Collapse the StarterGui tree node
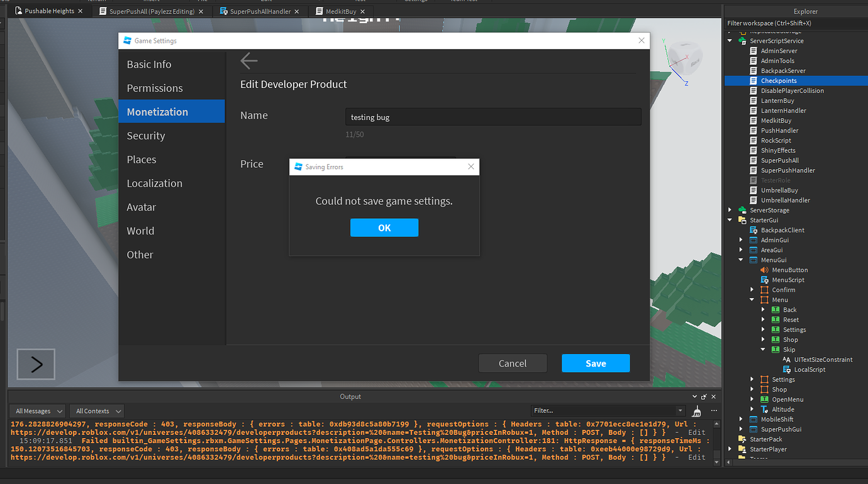Viewport: 868px width, 484px height. pos(730,220)
